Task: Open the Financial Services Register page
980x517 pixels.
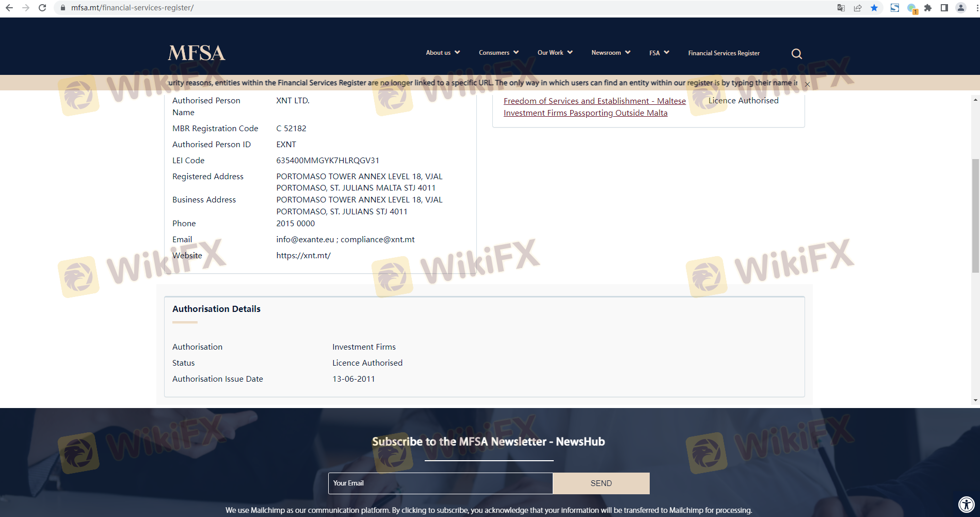Action: coord(724,53)
